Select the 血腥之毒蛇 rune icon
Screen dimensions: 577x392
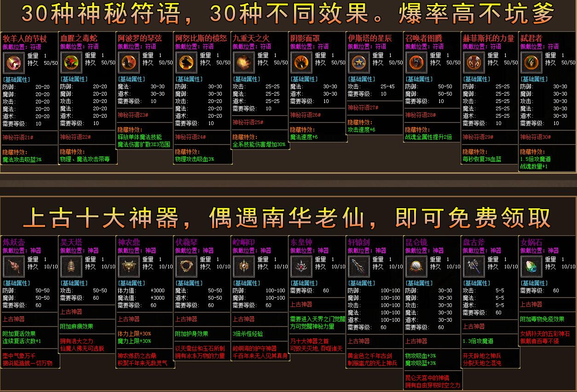[x=71, y=62]
